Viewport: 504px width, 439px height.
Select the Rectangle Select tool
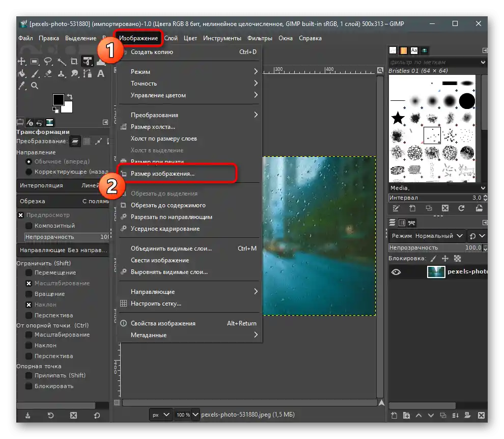[x=35, y=61]
